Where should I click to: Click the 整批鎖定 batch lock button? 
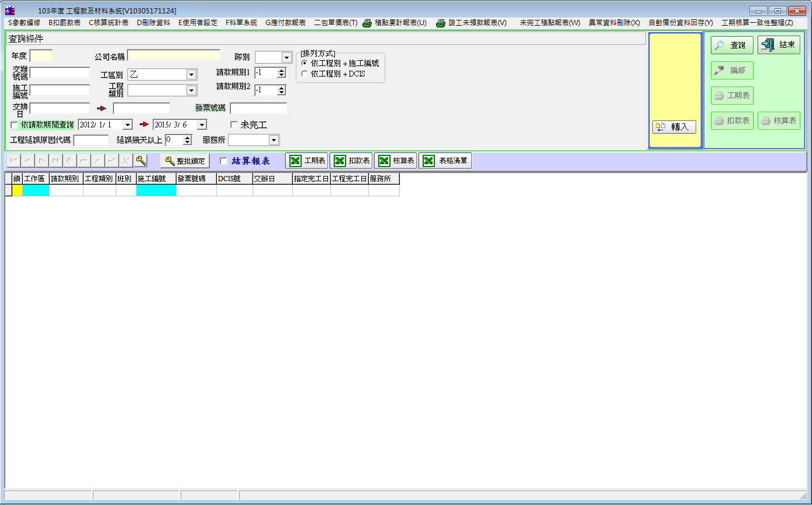[185, 161]
